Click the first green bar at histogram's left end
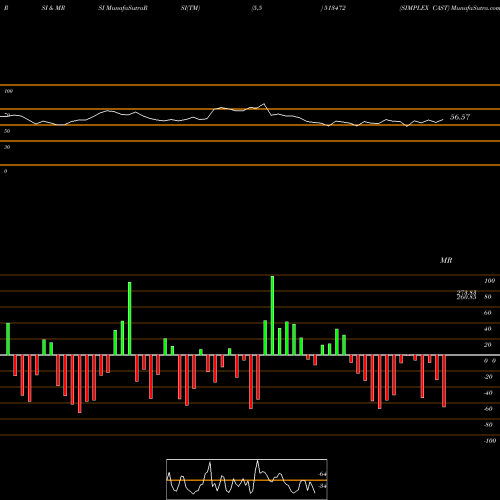The image size is (500, 500). click(x=8, y=339)
